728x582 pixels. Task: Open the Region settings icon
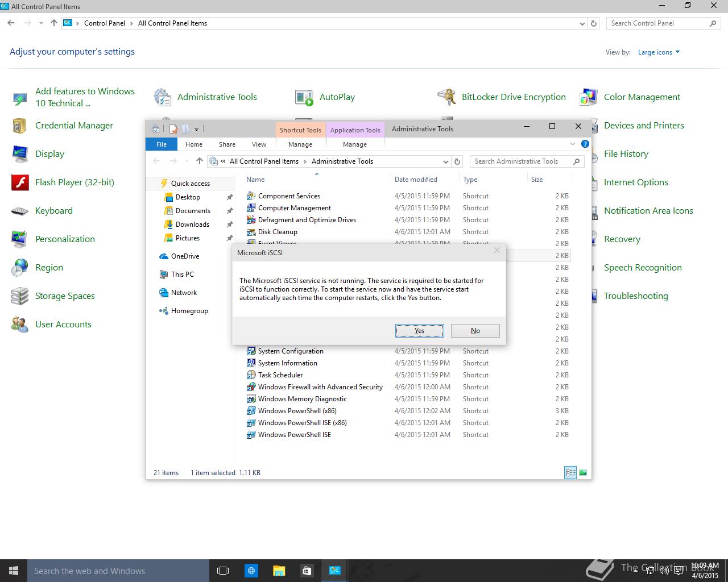(20, 268)
